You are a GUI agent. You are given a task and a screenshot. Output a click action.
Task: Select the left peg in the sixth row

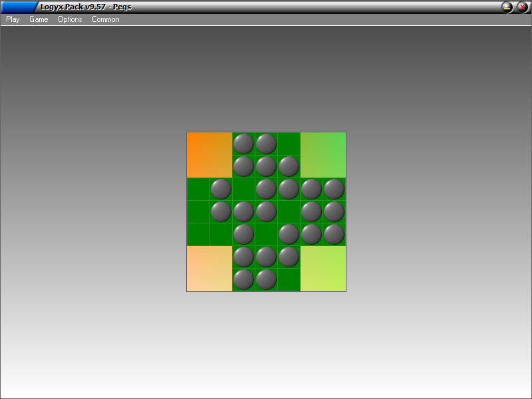tap(243, 257)
